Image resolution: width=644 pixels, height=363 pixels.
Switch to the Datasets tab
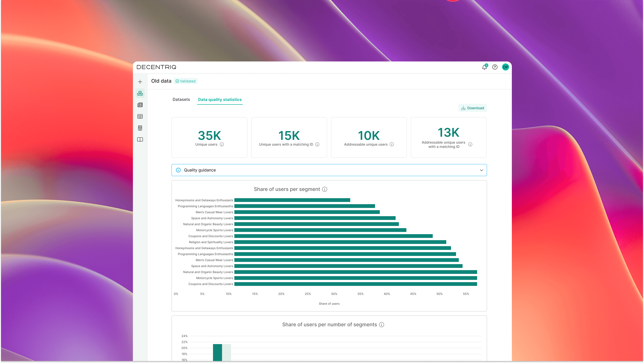tap(181, 99)
